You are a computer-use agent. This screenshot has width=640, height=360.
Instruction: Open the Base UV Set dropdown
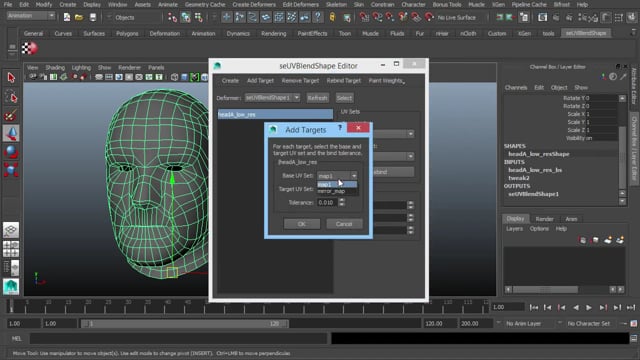[337, 176]
